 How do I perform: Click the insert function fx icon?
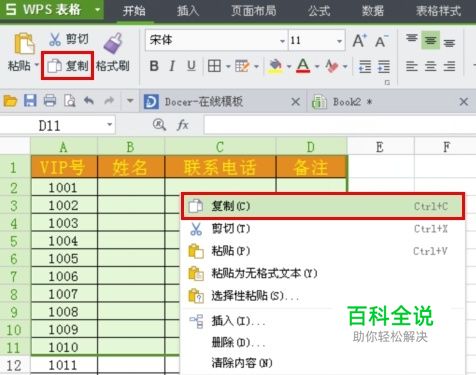[183, 126]
